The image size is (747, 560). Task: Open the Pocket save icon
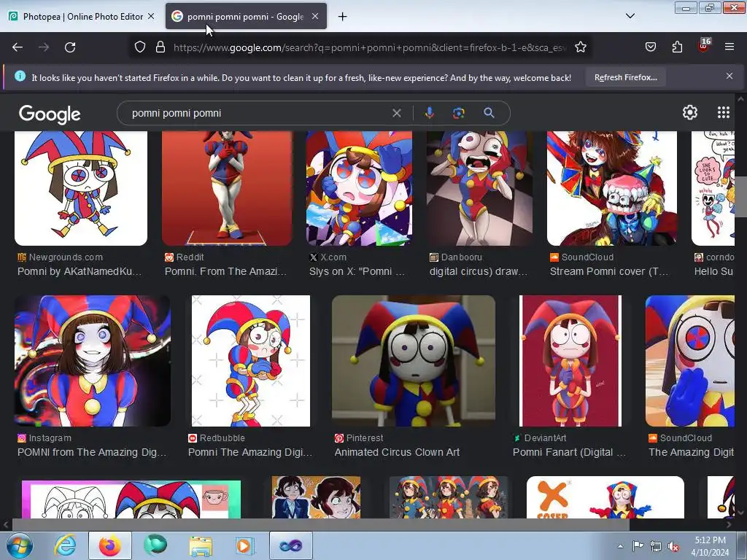pos(650,47)
